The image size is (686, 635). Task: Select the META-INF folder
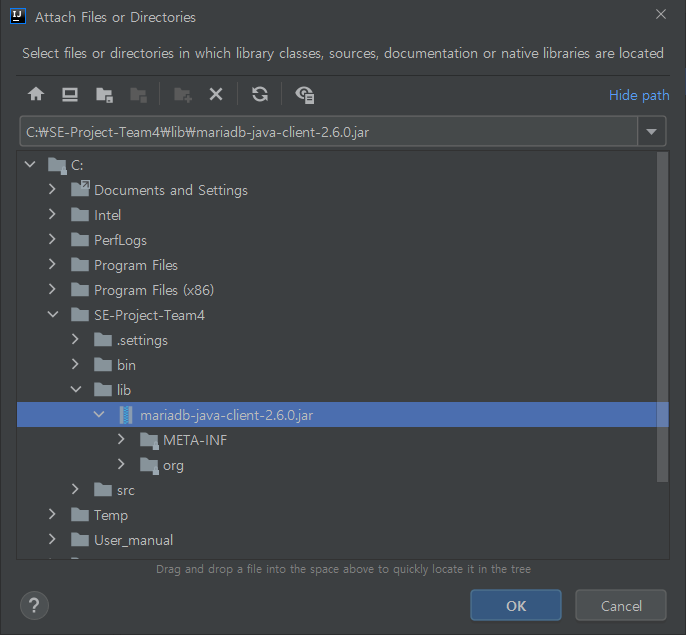point(184,440)
